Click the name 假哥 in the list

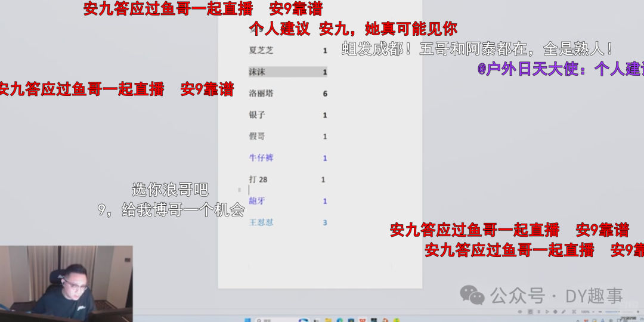(257, 137)
